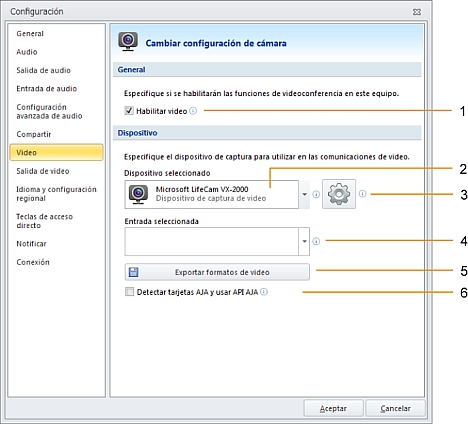Click info icon next to Entrada seleccionada dropdown

click(316, 241)
